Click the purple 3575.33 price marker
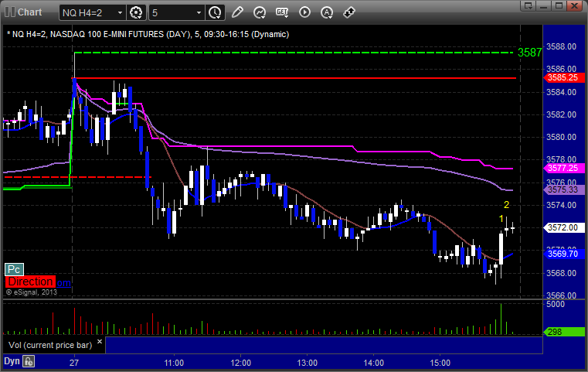Screen dimensions: 588x372 point(563,190)
